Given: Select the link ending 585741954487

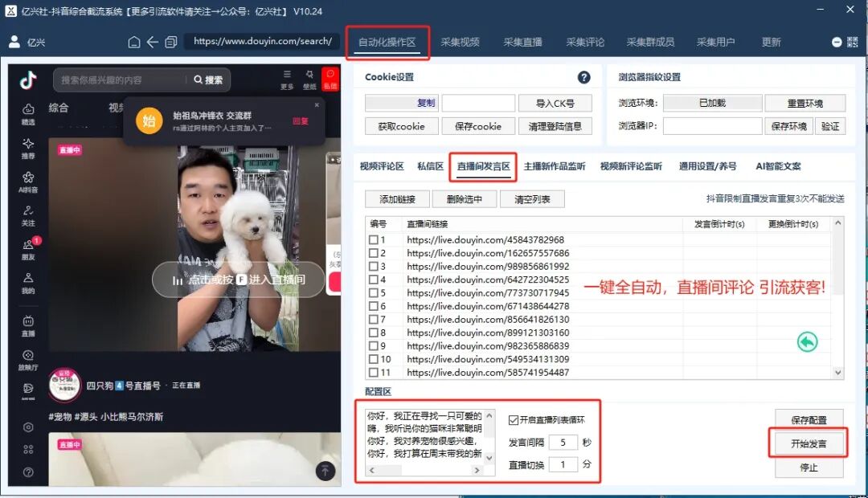Looking at the screenshot, I should click(488, 373).
